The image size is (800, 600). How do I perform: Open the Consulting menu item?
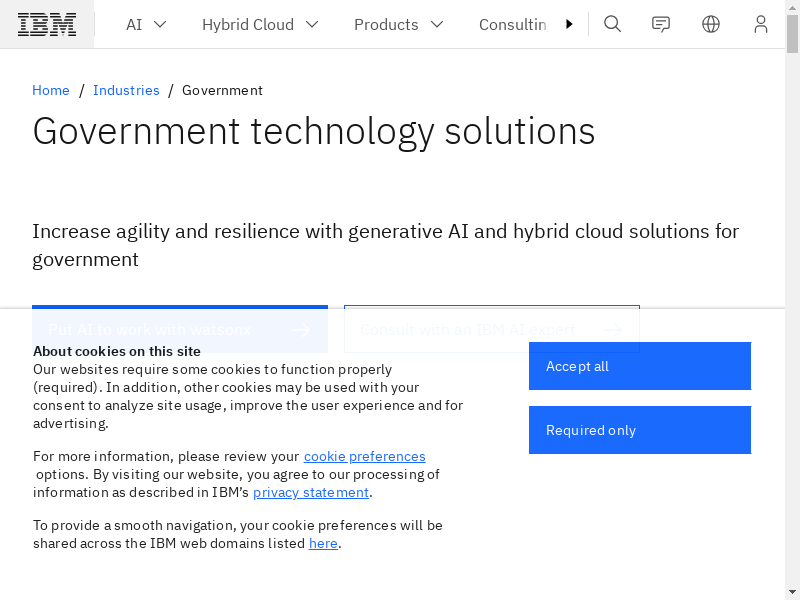tap(512, 24)
